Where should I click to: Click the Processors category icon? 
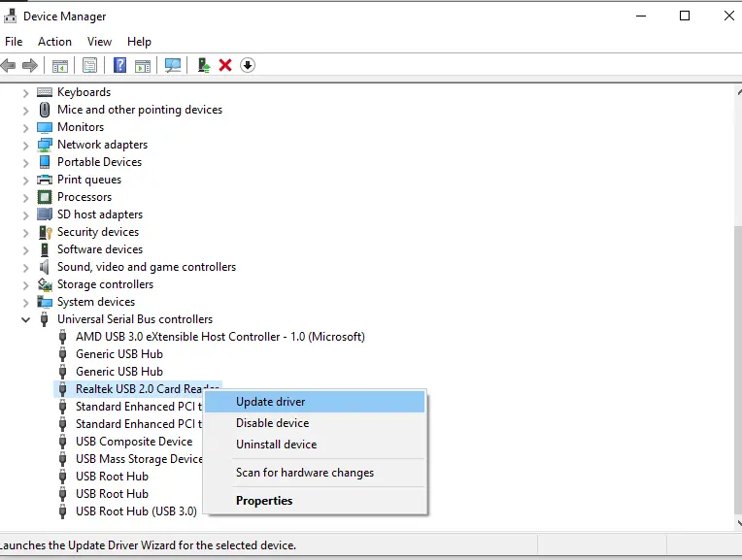coord(45,197)
